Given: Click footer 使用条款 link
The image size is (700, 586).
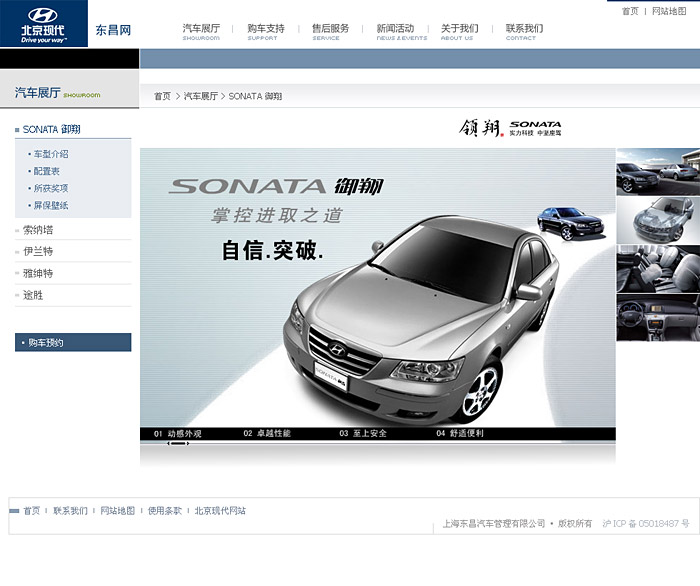Looking at the screenshot, I should (x=165, y=511).
